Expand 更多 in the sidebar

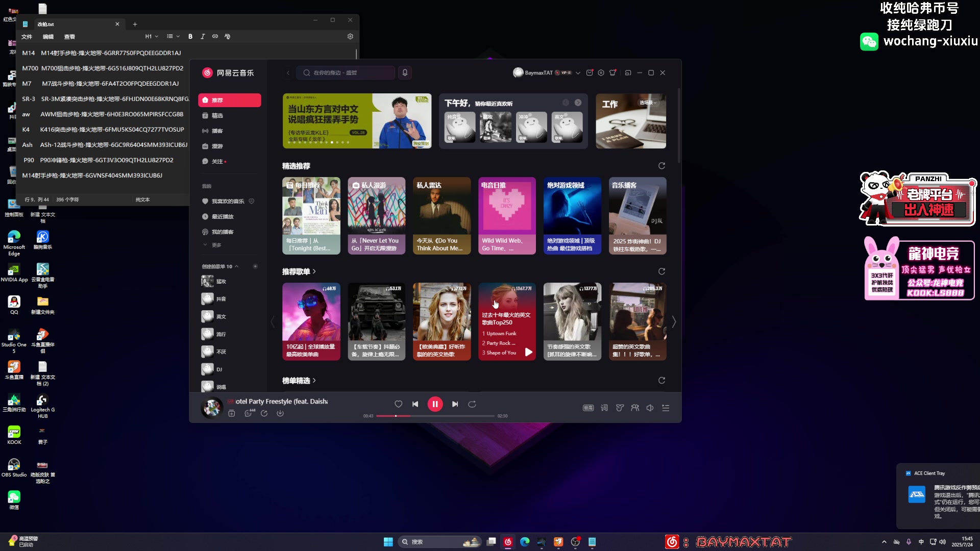[x=213, y=245]
